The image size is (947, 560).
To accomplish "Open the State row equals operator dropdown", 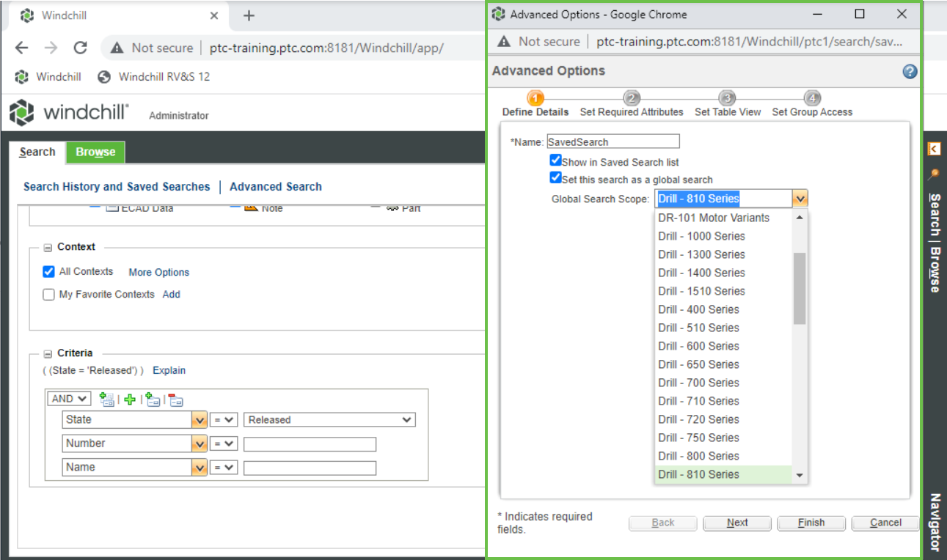I will (224, 420).
